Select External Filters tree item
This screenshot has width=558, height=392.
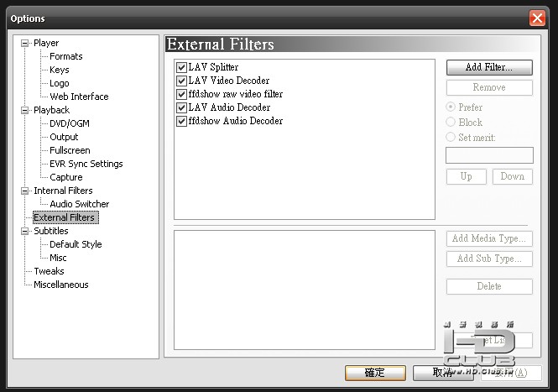coord(65,217)
